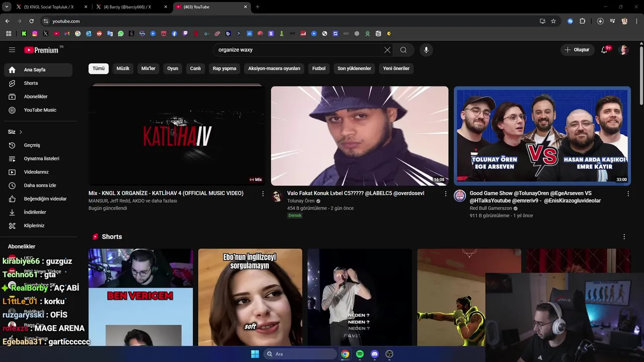Select the Son yüklenenler chip
The height and width of the screenshot is (362, 644).
(354, 68)
